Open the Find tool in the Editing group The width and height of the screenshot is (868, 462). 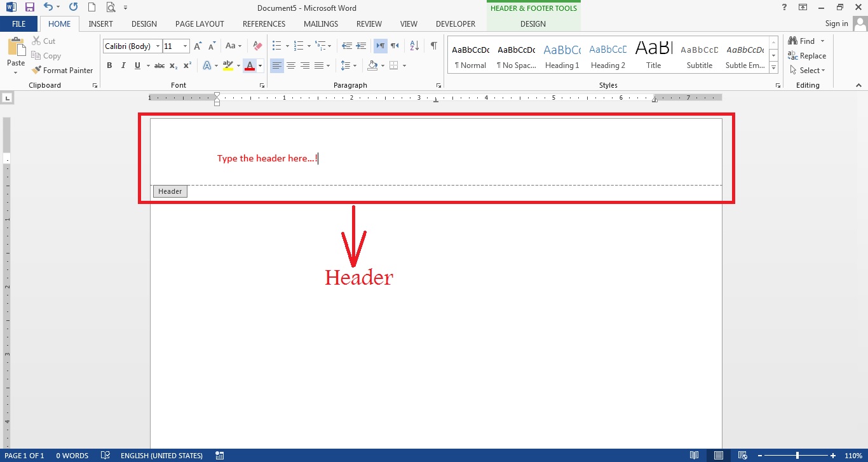806,40
